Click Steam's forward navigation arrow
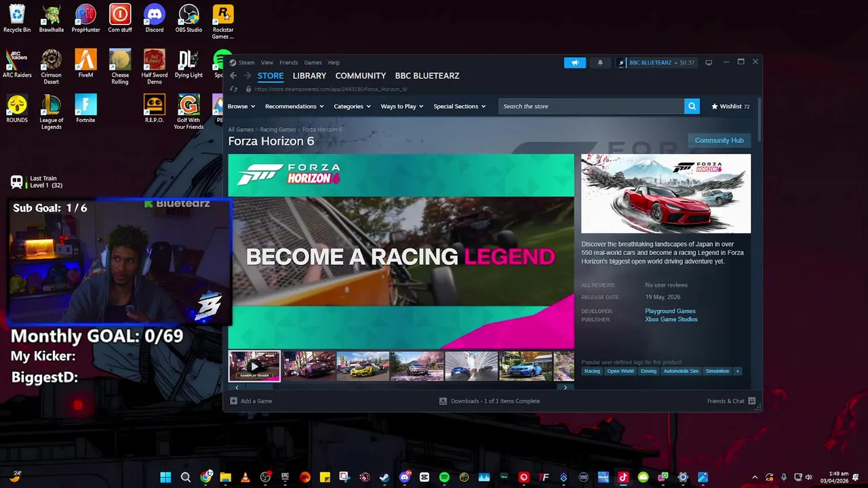The height and width of the screenshot is (488, 868). [x=247, y=76]
